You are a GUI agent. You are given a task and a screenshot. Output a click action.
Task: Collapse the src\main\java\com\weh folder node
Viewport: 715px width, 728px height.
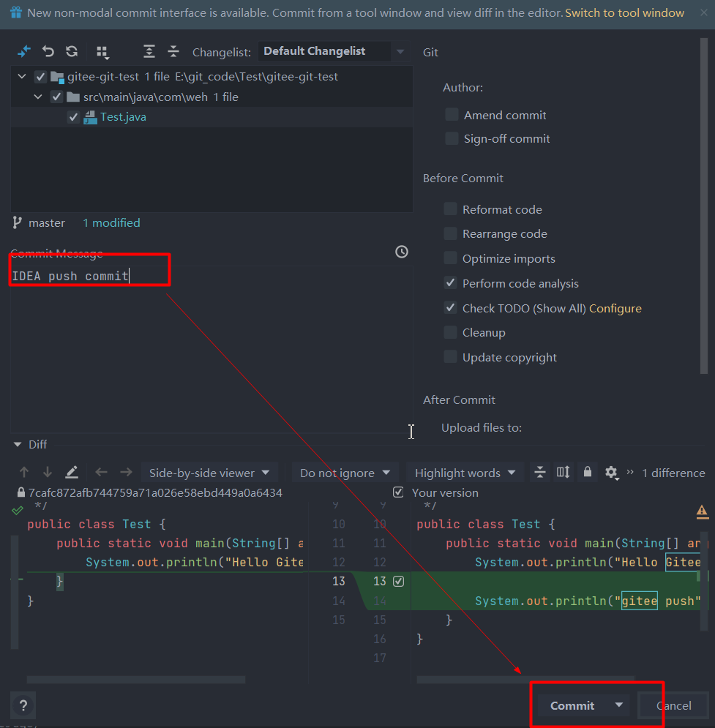[38, 97]
